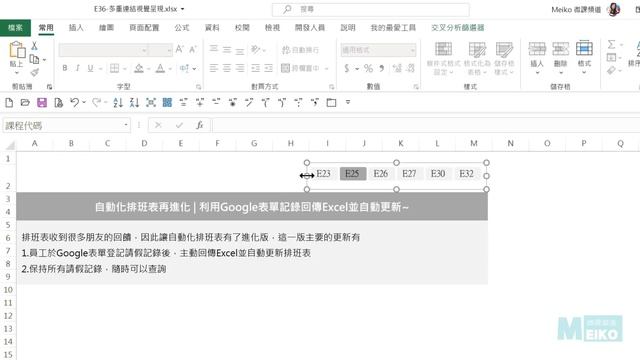Click the insert function fx icon
The height and width of the screenshot is (360, 640).
[200, 125]
